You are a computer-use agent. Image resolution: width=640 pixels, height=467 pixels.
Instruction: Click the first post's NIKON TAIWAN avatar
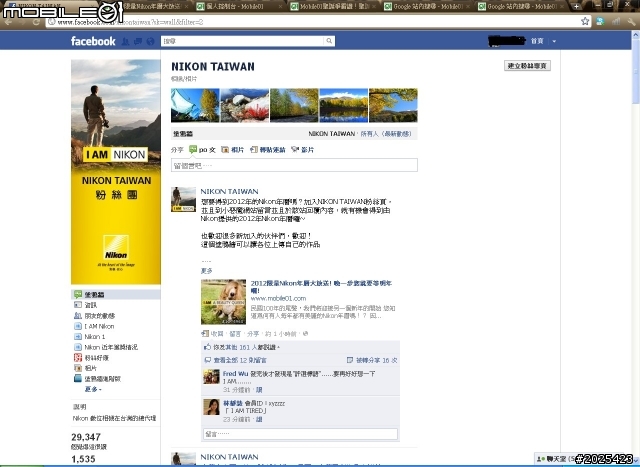pos(183,199)
